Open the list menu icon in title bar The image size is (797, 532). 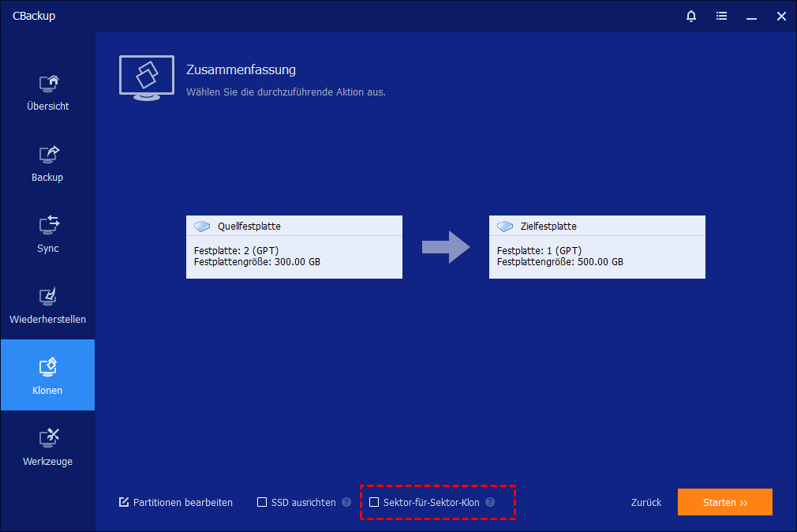point(721,16)
